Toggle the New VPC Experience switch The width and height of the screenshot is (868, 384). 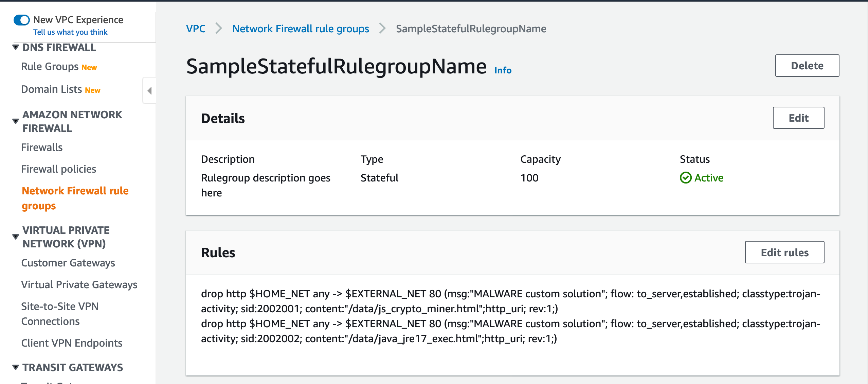point(21,20)
